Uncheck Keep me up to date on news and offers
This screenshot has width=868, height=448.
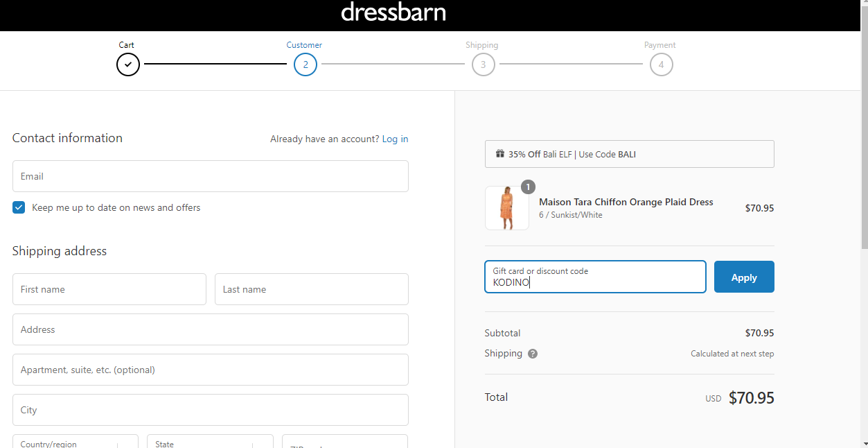coord(19,207)
